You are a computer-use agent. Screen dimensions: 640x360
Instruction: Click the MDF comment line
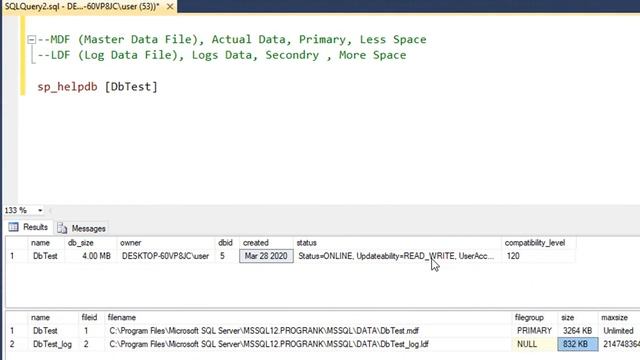(232, 40)
